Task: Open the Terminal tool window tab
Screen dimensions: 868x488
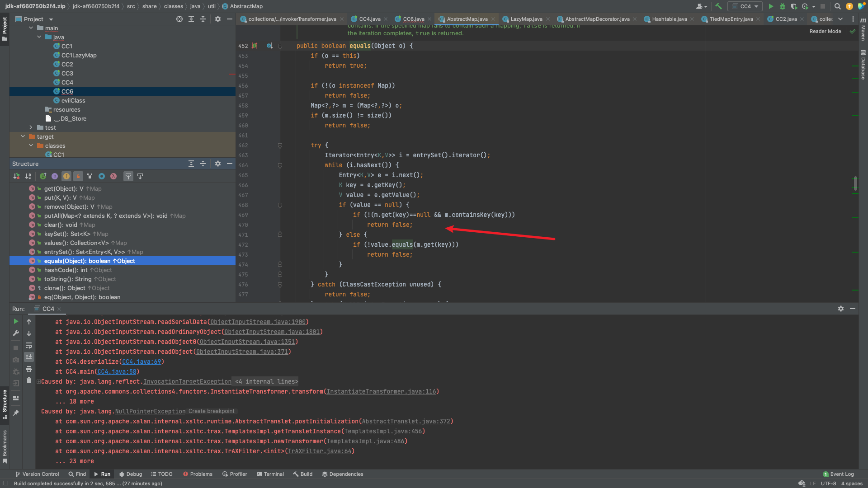Action: tap(270, 474)
